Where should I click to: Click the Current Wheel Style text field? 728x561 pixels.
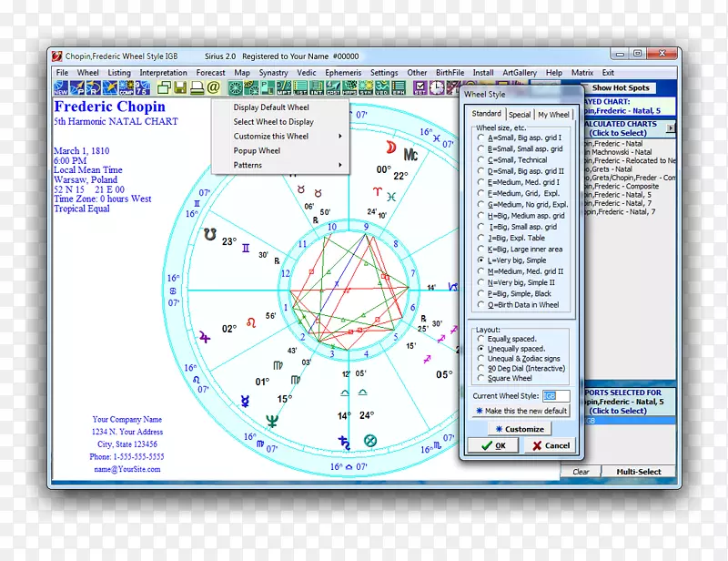(554, 396)
